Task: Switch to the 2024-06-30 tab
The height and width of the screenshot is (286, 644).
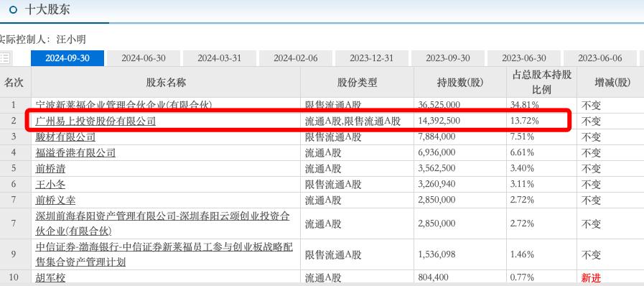Action: pyautogui.click(x=144, y=58)
